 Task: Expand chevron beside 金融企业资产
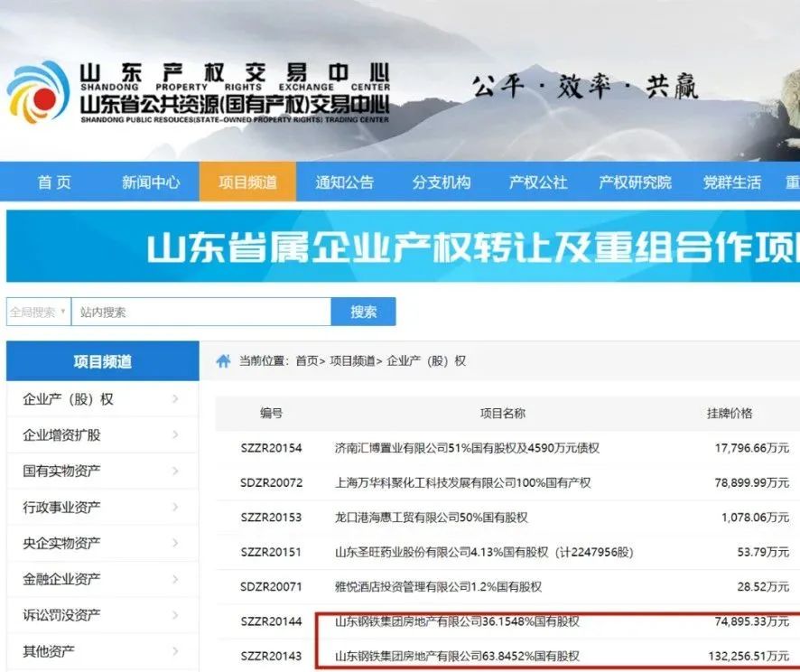[x=175, y=579]
